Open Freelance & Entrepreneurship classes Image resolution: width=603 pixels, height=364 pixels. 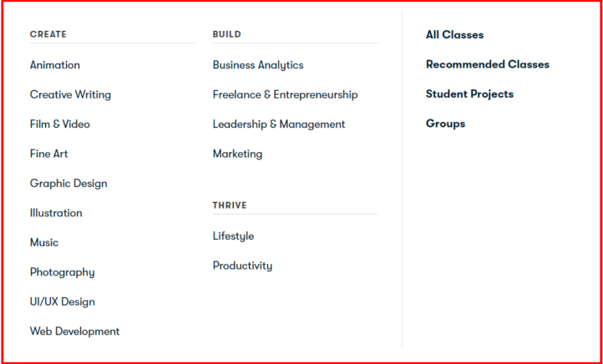tap(285, 94)
